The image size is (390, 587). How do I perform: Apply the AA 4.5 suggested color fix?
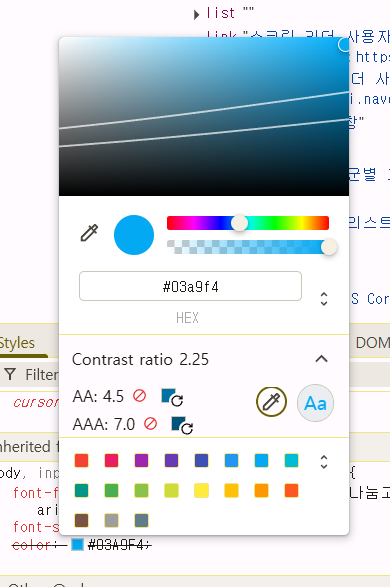pos(172,398)
